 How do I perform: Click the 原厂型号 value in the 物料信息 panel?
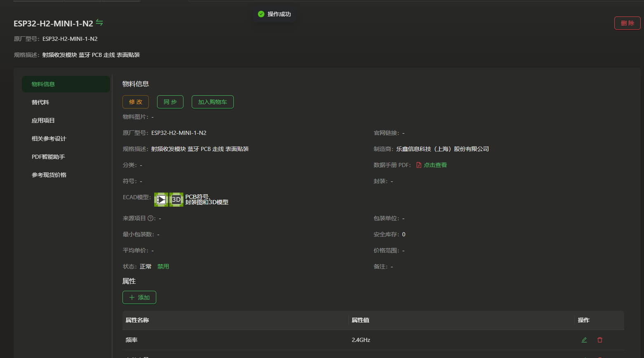(179, 133)
